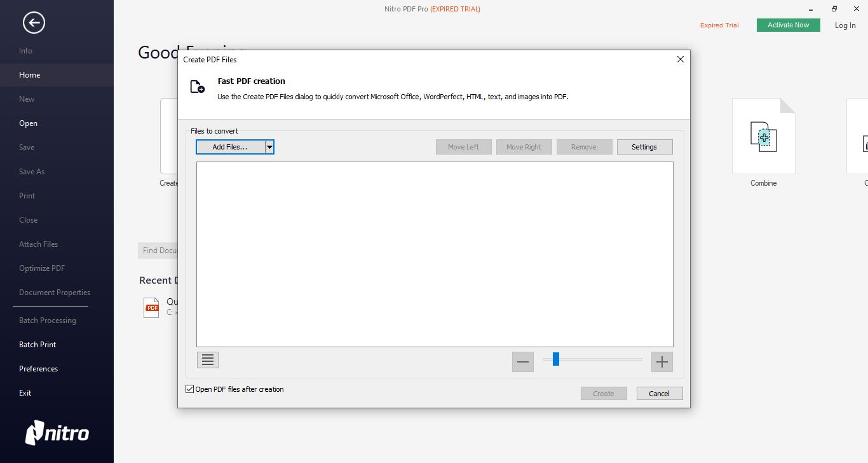
Task: Click the Move Left button
Action: pyautogui.click(x=464, y=147)
